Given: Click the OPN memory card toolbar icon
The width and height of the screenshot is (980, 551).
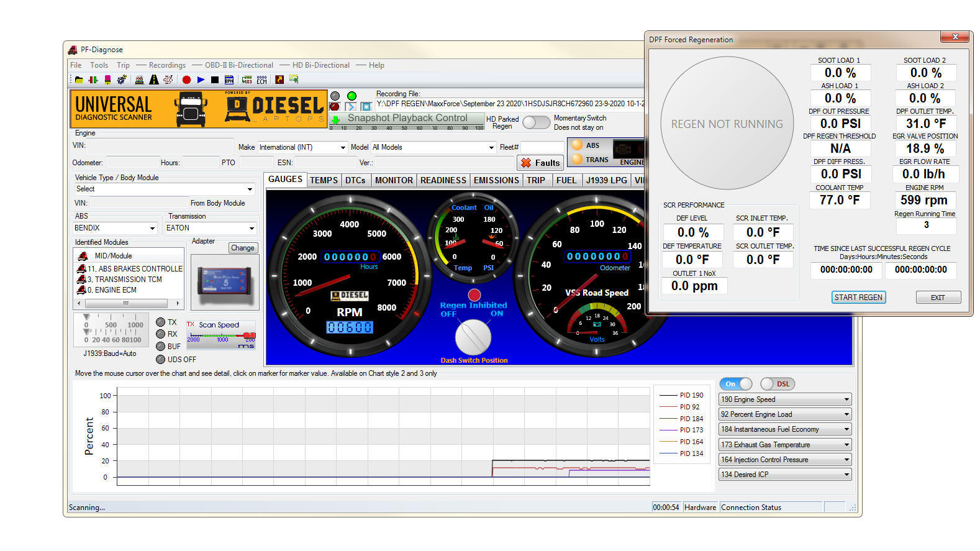Looking at the screenshot, I should pos(229,80).
